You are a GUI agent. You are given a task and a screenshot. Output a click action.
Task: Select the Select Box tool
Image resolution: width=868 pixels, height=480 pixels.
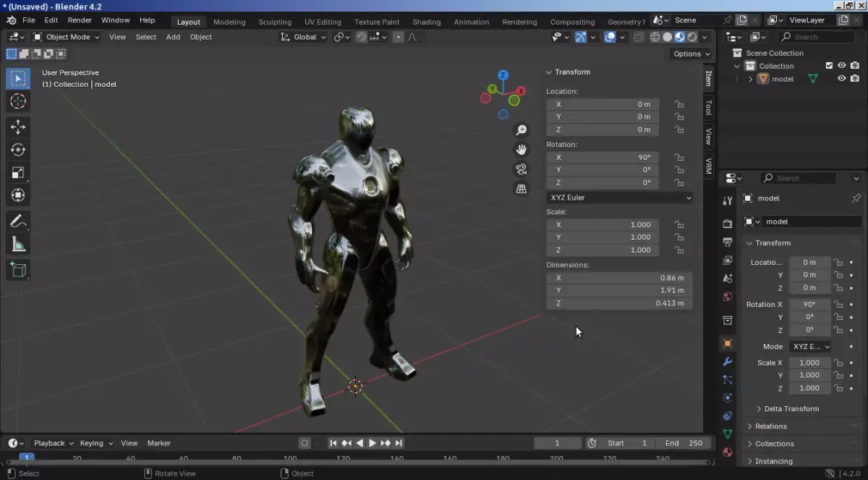point(18,78)
